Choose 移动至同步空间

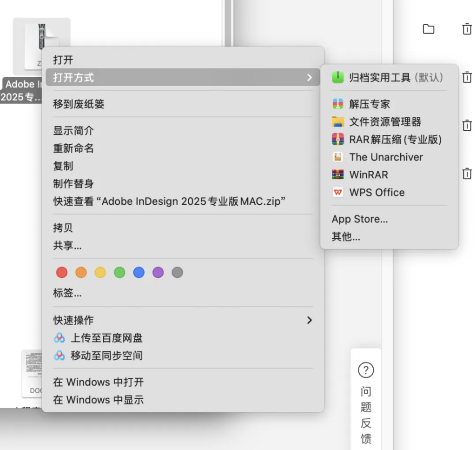(183, 355)
